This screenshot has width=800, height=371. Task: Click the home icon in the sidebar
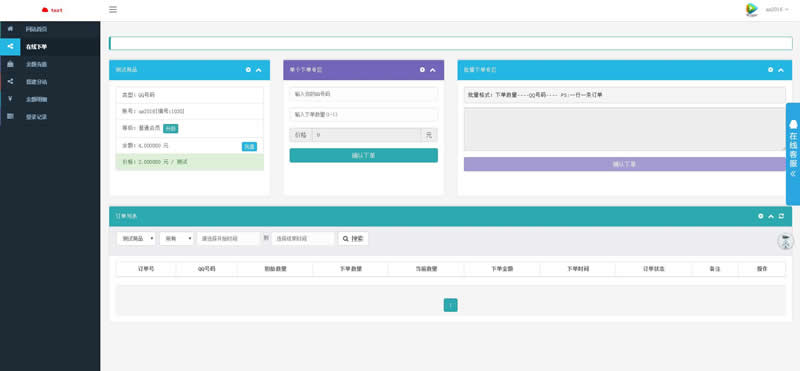[10, 29]
